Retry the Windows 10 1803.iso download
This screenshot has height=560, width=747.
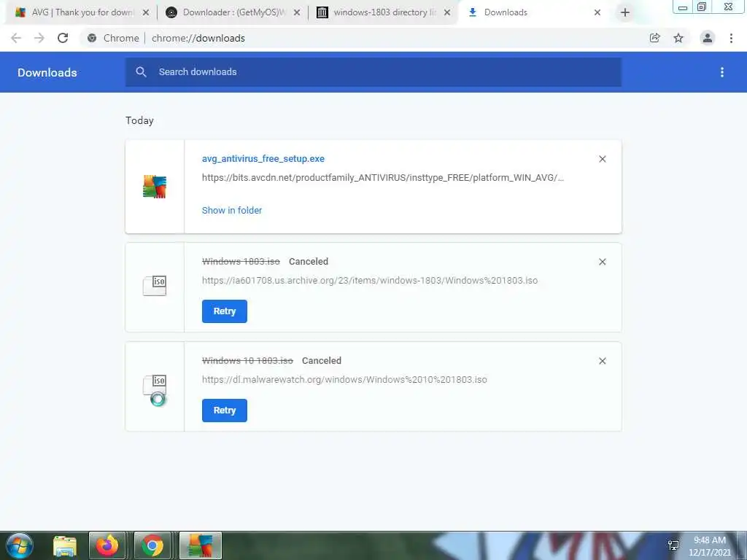[x=225, y=410]
